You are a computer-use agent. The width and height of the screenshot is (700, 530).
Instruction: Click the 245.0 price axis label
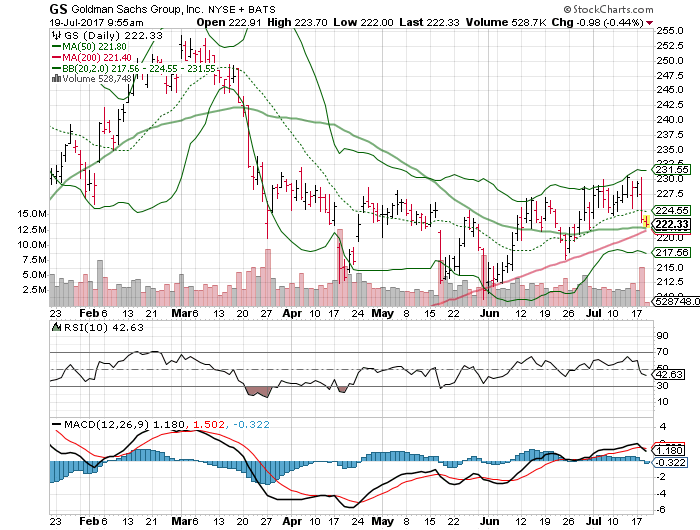point(670,90)
